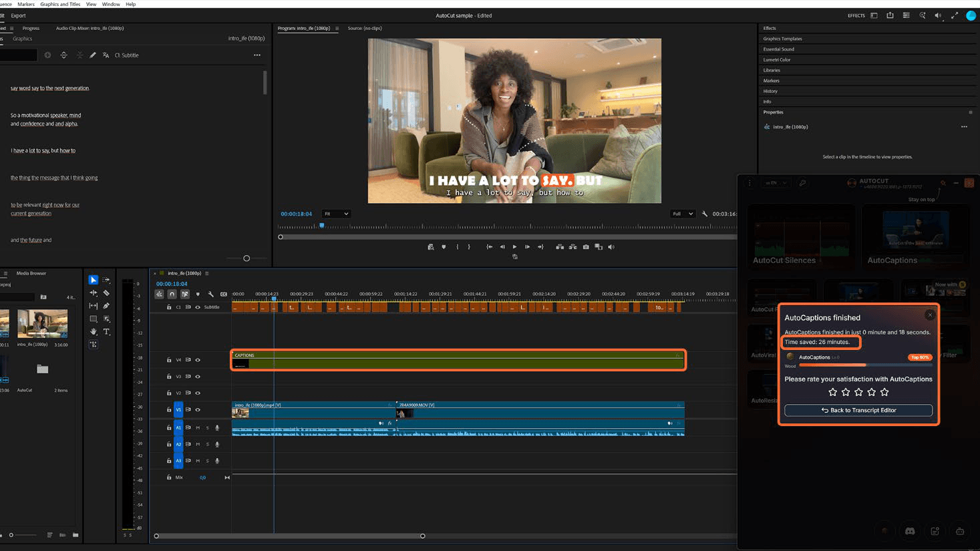Select the Type tool
The height and width of the screenshot is (551, 980).
click(106, 331)
